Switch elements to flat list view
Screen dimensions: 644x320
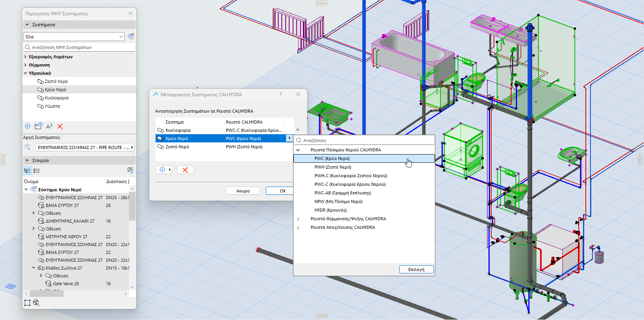[x=37, y=171]
